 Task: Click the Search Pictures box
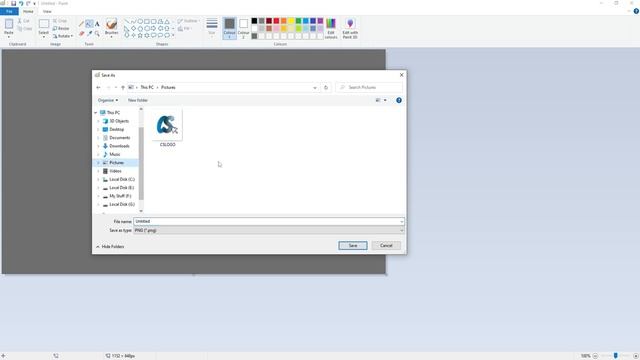(369, 87)
